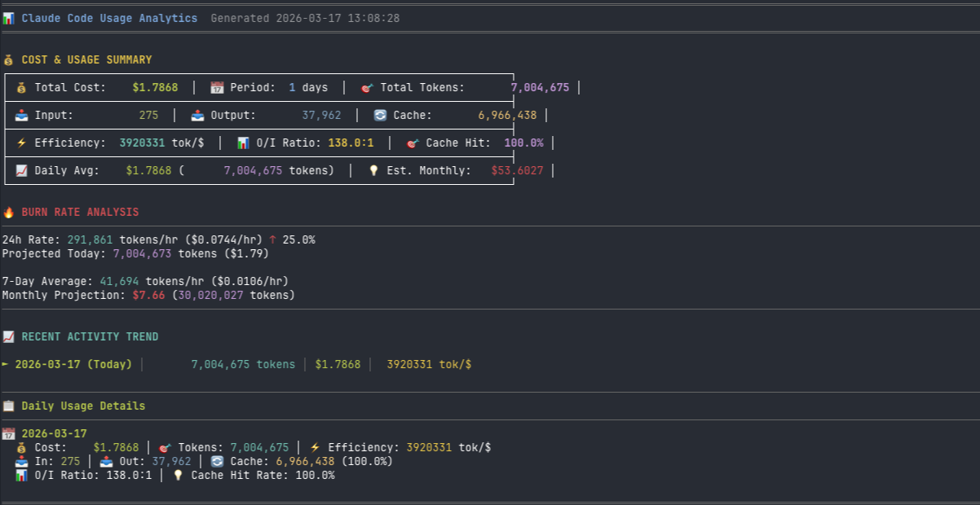
Task: Click the Cache Hit Rate: 100.0% text
Action: pyautogui.click(x=263, y=476)
